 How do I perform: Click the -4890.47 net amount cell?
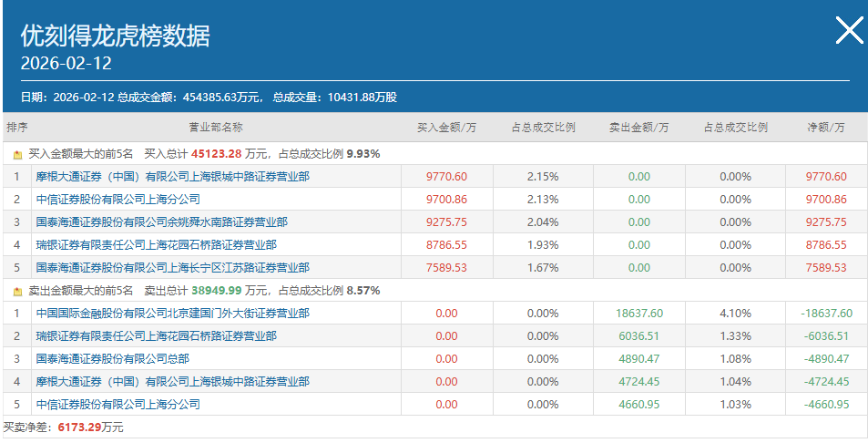[x=826, y=359]
